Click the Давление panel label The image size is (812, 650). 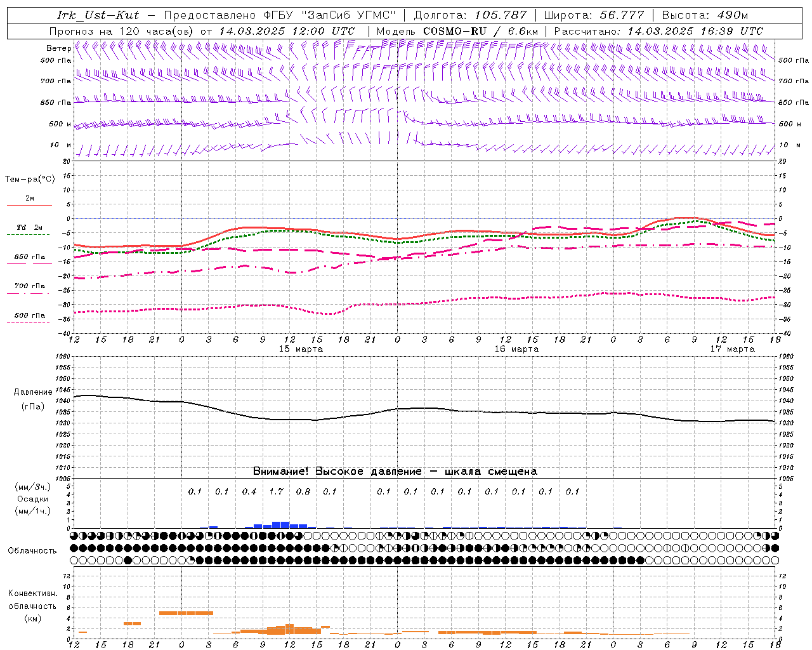pos(33,392)
